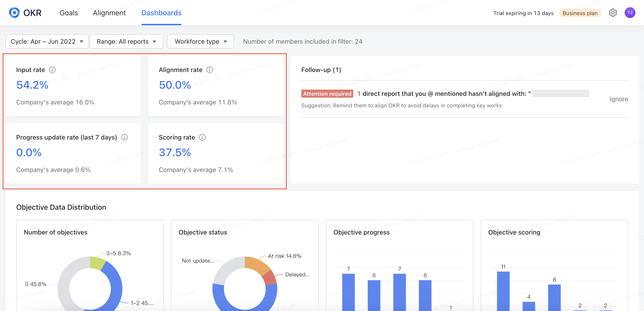
Task: Click the 54.2% input rate value
Action: coord(32,85)
